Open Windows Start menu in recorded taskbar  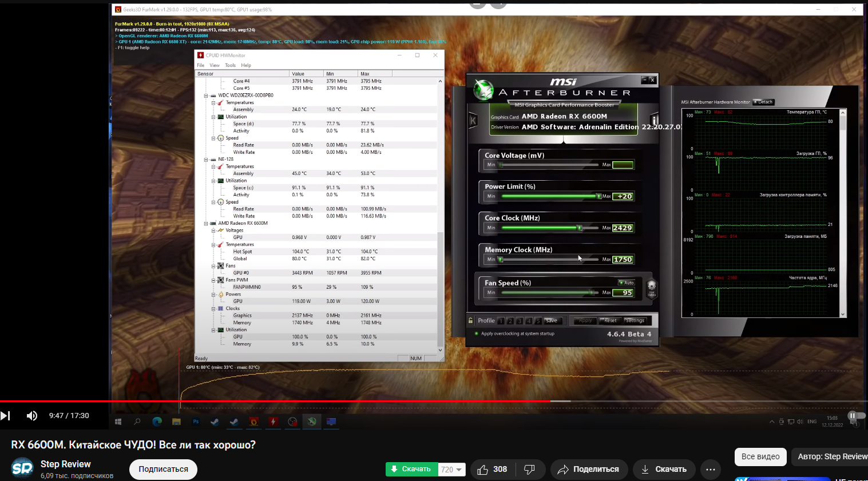click(x=118, y=422)
